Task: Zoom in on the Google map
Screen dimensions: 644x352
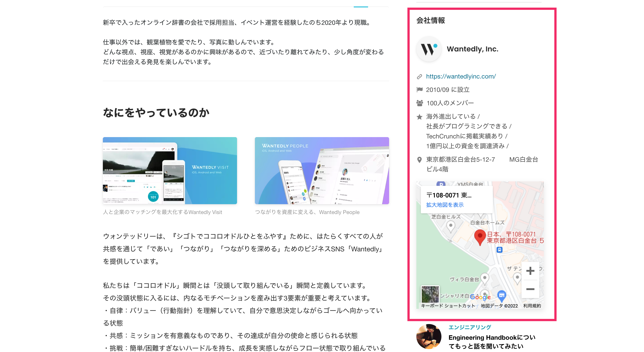Action: [530, 271]
